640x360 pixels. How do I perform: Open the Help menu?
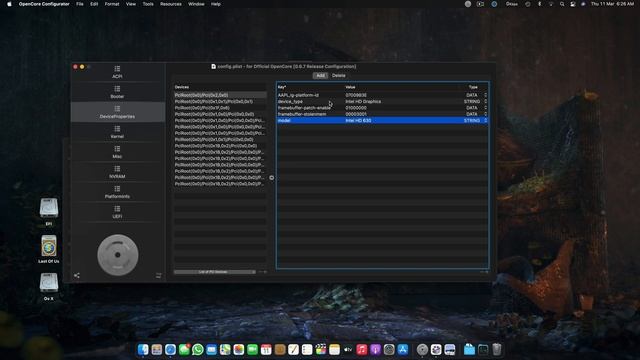coord(216,4)
